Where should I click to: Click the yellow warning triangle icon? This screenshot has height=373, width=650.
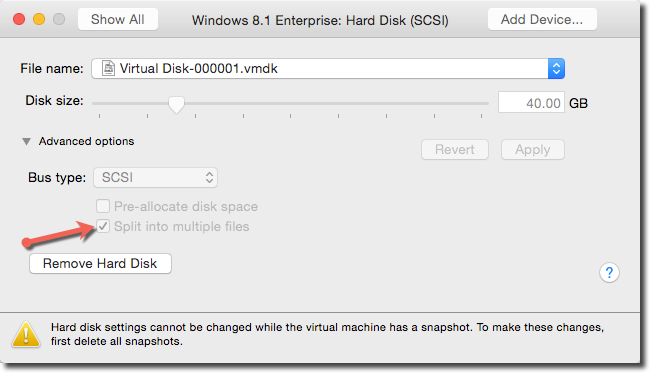[26, 334]
